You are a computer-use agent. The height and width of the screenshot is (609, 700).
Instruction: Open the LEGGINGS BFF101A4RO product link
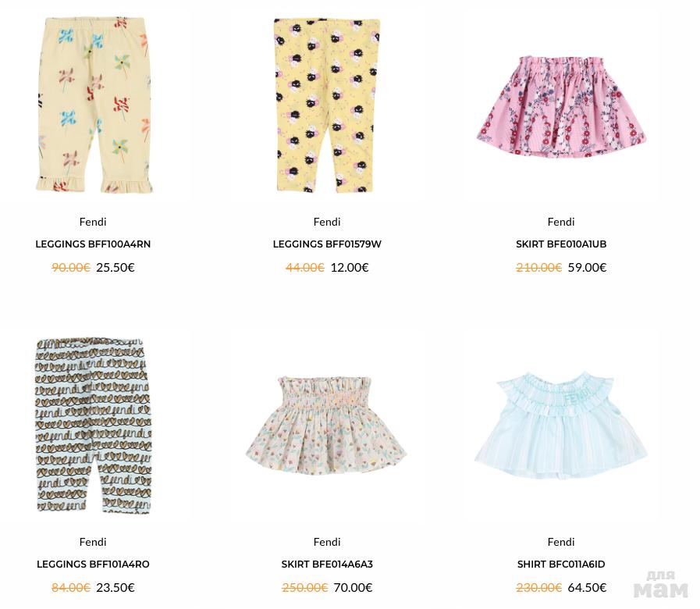pos(93,564)
